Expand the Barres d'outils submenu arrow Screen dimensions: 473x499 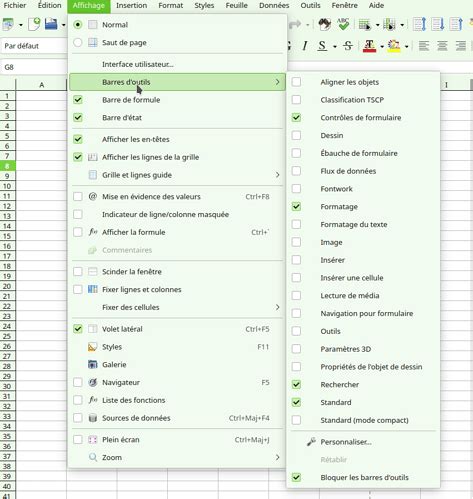[277, 82]
